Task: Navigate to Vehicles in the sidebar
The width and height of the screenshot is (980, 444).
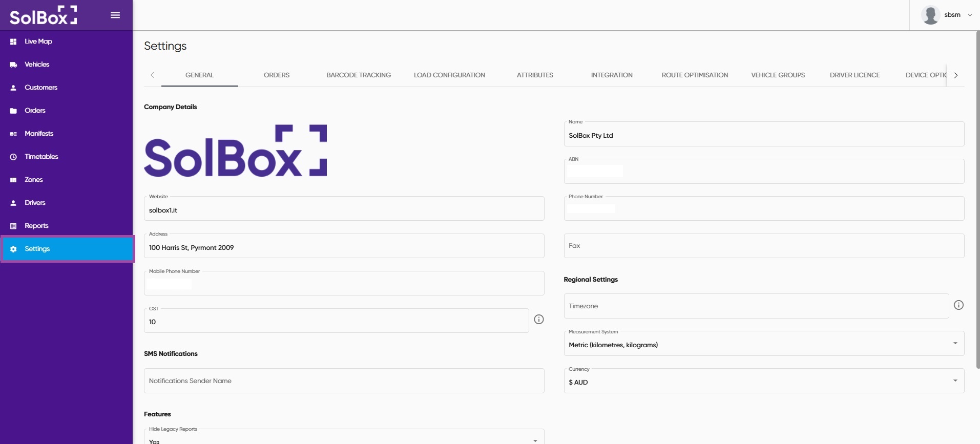Action: click(x=67, y=65)
